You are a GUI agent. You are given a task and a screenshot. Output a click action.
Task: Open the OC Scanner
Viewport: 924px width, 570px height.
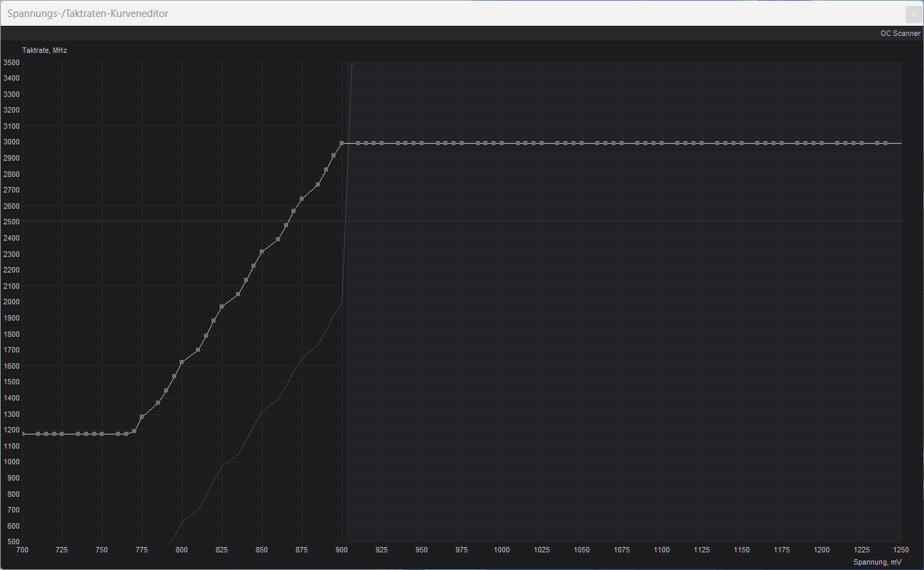tap(900, 33)
